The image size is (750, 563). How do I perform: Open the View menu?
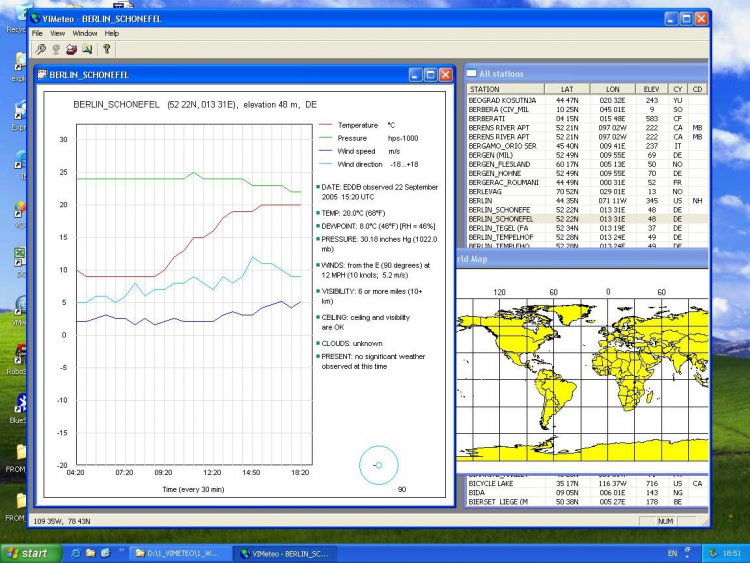(58, 33)
